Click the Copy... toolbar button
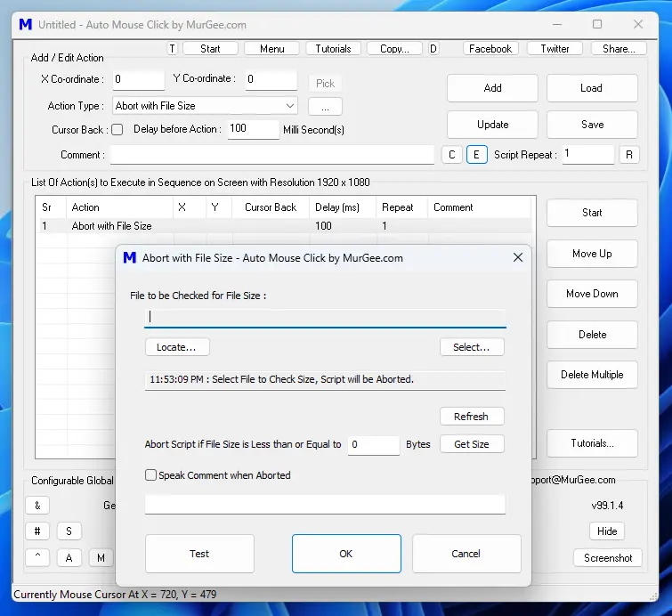This screenshot has height=616, width=672. [x=394, y=48]
